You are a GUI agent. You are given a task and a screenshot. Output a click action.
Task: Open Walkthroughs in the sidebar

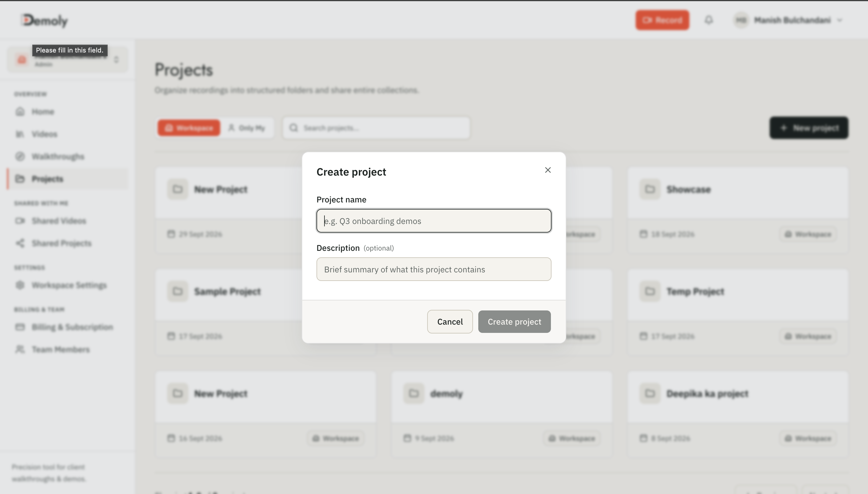tap(68, 156)
